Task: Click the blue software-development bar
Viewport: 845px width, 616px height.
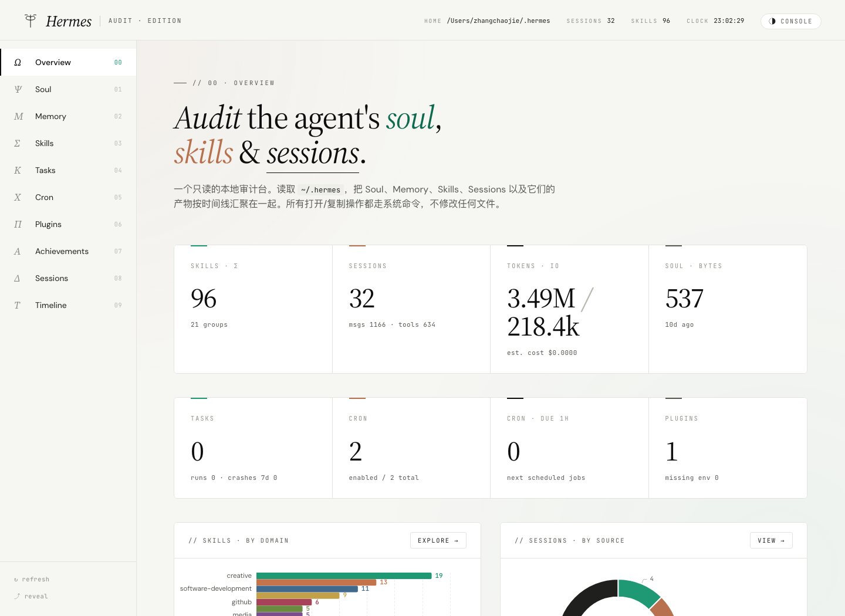Action: pyautogui.click(x=307, y=588)
